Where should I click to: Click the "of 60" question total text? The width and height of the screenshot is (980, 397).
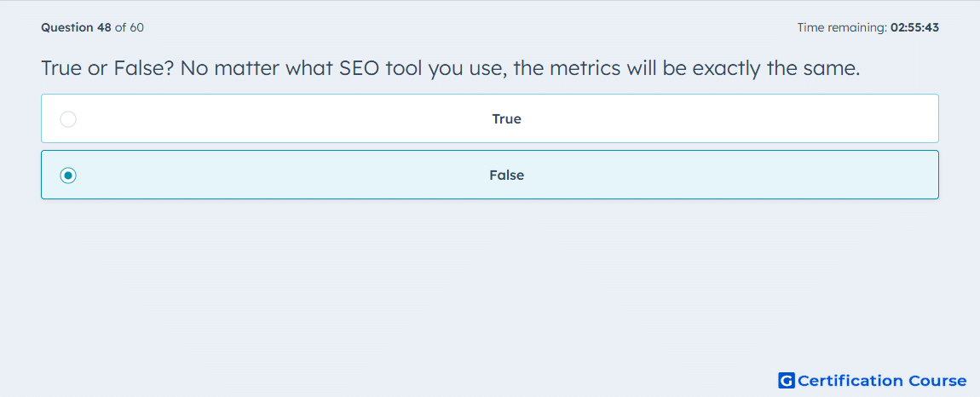[130, 27]
